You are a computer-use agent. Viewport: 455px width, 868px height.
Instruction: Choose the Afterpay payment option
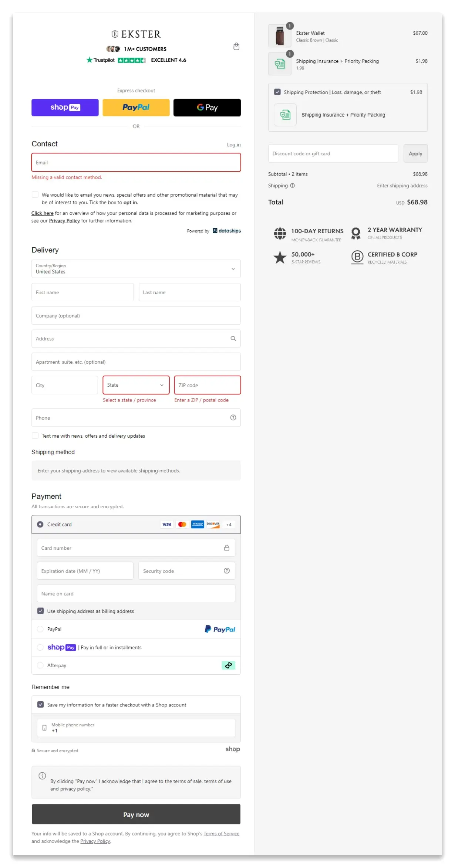[40, 665]
